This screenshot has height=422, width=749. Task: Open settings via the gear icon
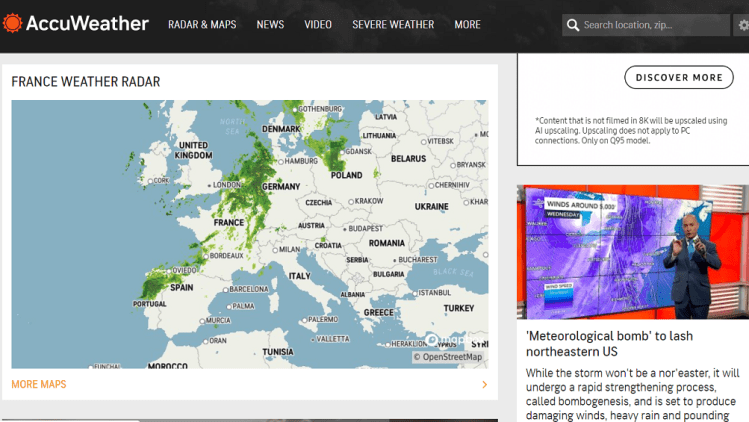[x=743, y=25]
